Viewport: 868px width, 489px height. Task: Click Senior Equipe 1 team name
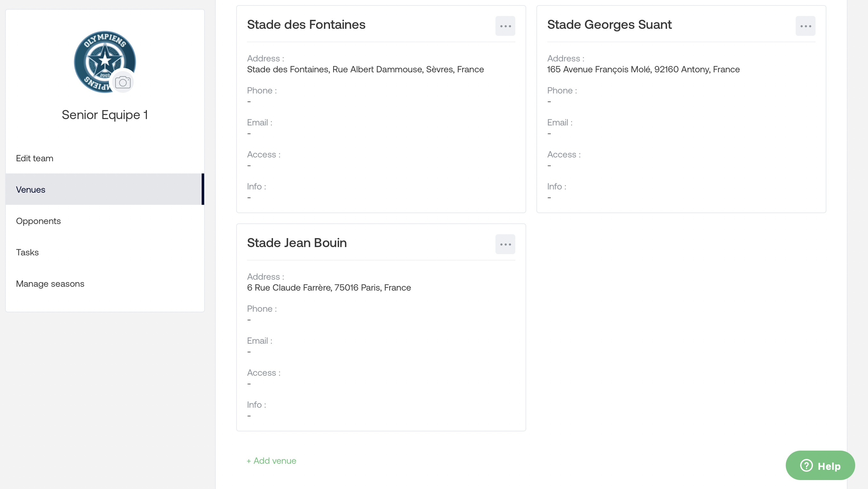105,115
